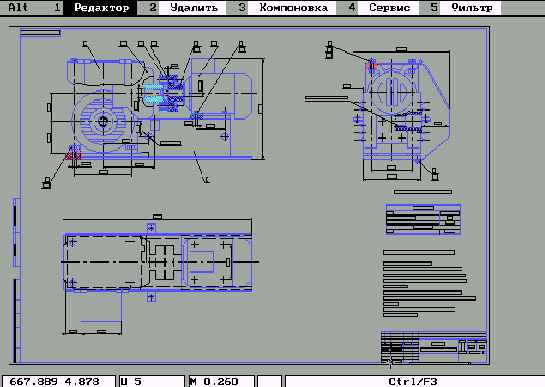Click the Ctrl/F3 hint in status bar
The width and height of the screenshot is (545, 387).
pos(413,381)
